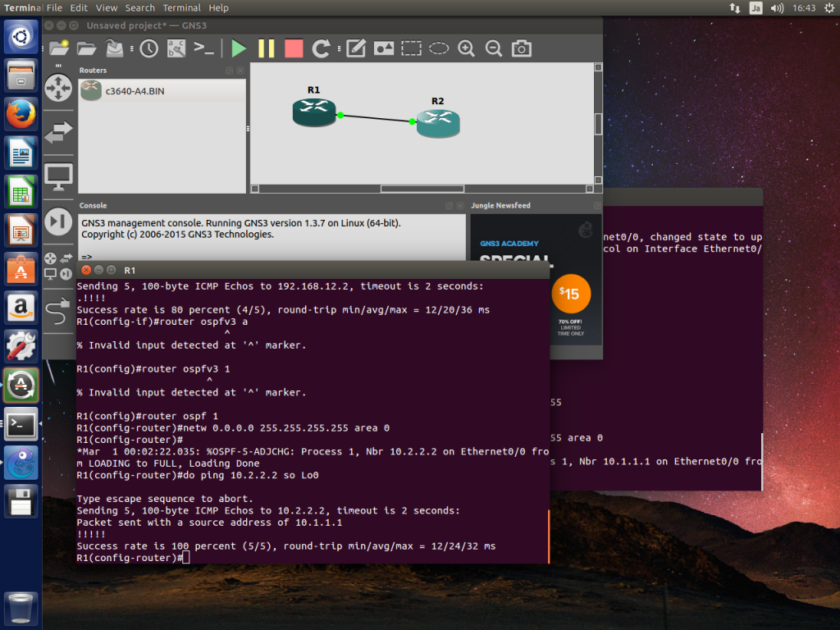Take a screenshot with camera icon
This screenshot has height=630, width=840.
521,48
